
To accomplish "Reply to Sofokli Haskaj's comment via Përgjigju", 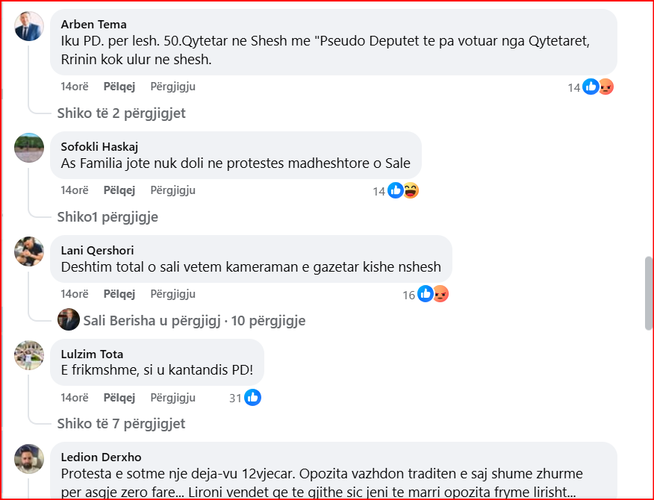I will pos(172,190).
